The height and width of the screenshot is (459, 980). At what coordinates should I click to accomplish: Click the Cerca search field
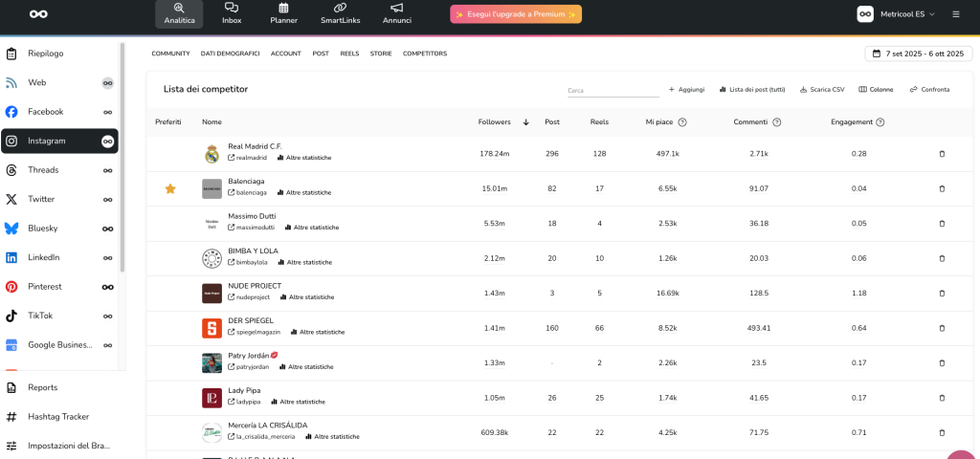(x=612, y=90)
